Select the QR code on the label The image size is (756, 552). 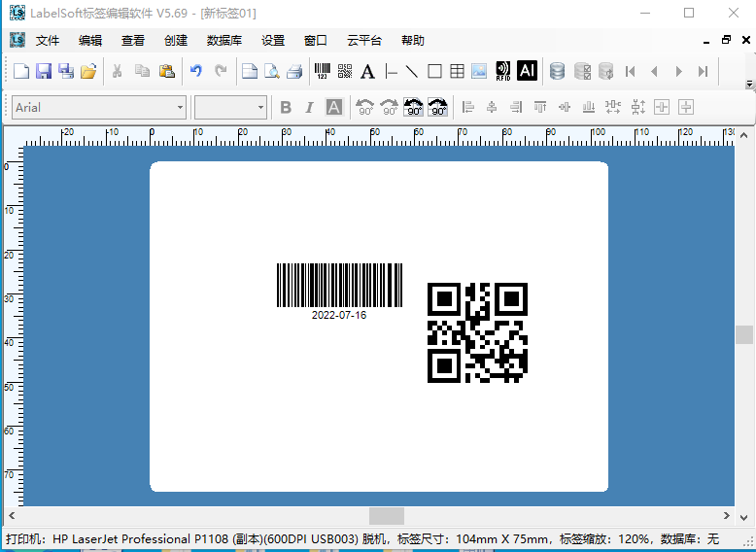pyautogui.click(x=477, y=332)
